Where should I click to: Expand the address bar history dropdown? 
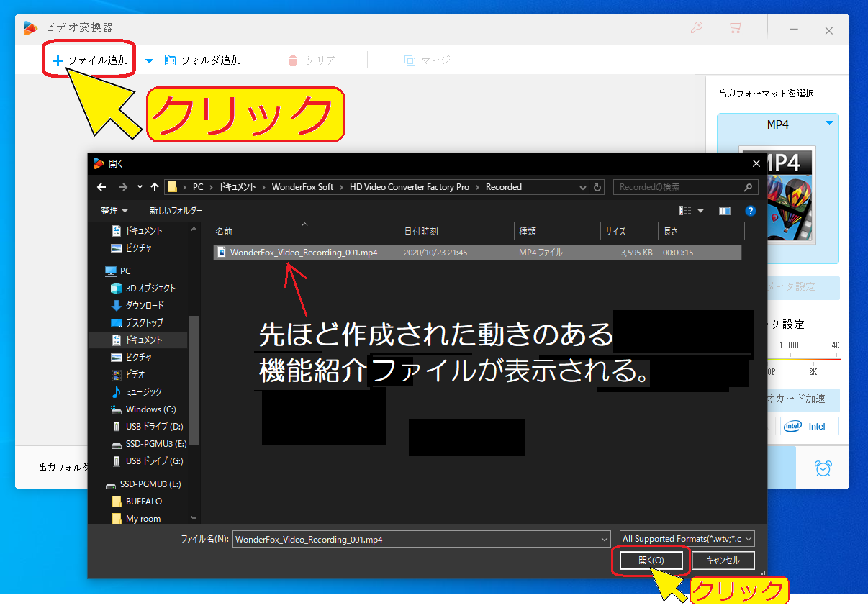click(x=583, y=187)
